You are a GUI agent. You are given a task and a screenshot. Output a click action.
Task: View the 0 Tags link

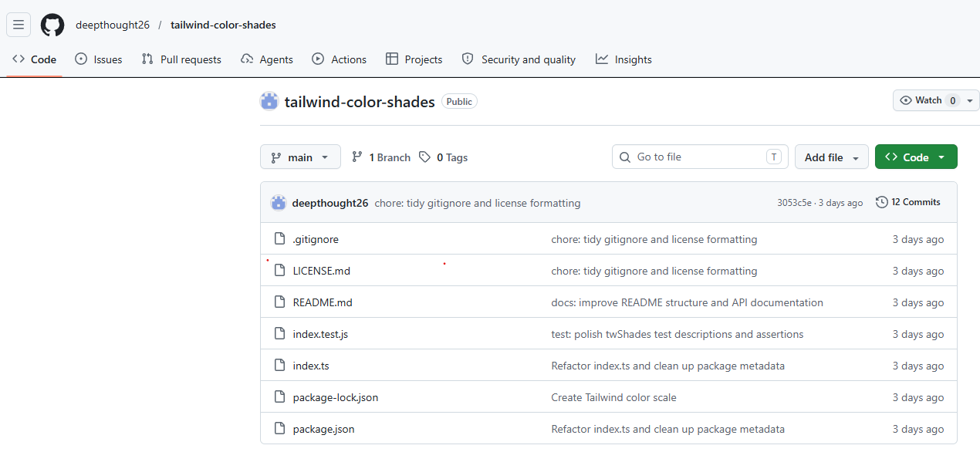443,157
